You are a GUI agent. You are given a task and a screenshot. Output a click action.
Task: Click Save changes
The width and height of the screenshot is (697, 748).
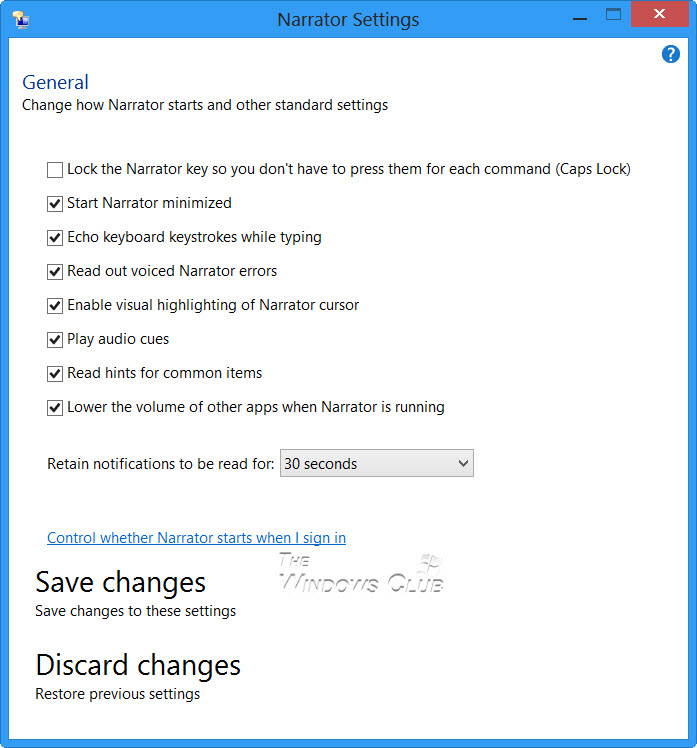pyautogui.click(x=120, y=582)
